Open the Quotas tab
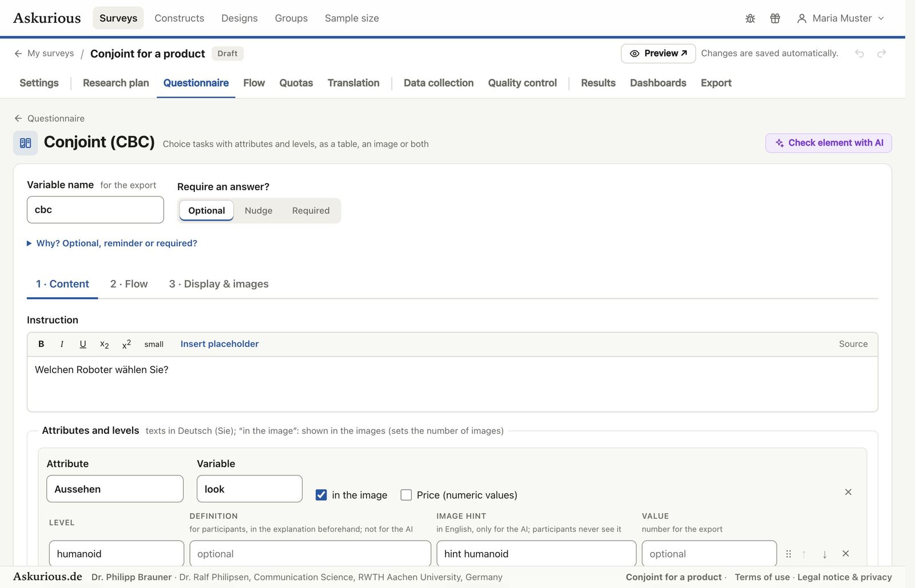Image resolution: width=915 pixels, height=588 pixels. coord(296,83)
